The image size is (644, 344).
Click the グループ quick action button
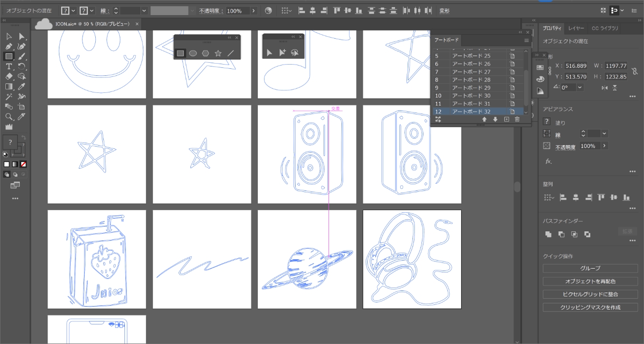tap(590, 268)
